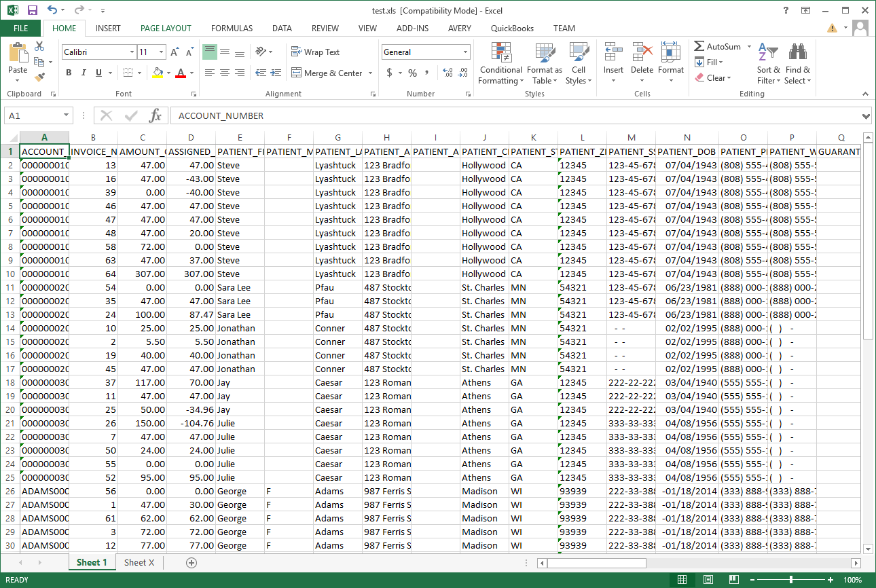Switch to the PAGE LAYOUT tab
This screenshot has height=588, width=876.
[x=166, y=29]
